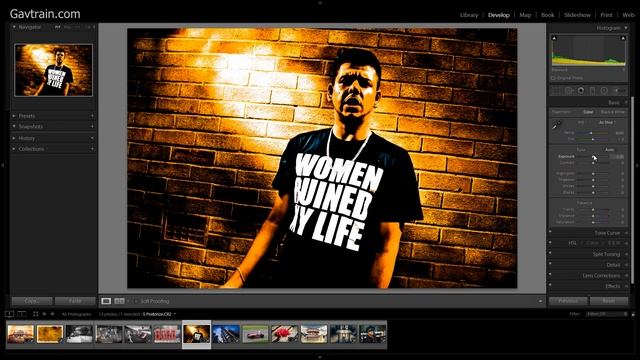The image size is (640, 360).
Task: Click the Previous button
Action: 568,301
